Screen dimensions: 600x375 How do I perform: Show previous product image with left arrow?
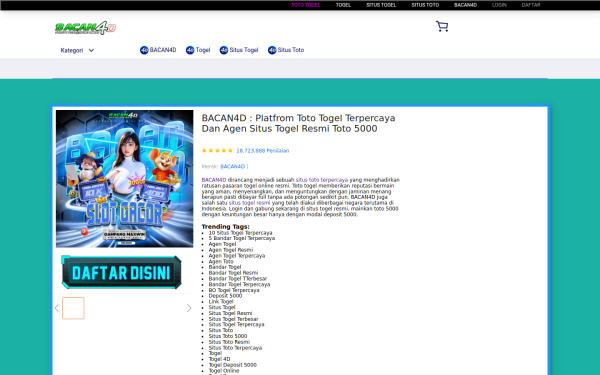click(57, 308)
